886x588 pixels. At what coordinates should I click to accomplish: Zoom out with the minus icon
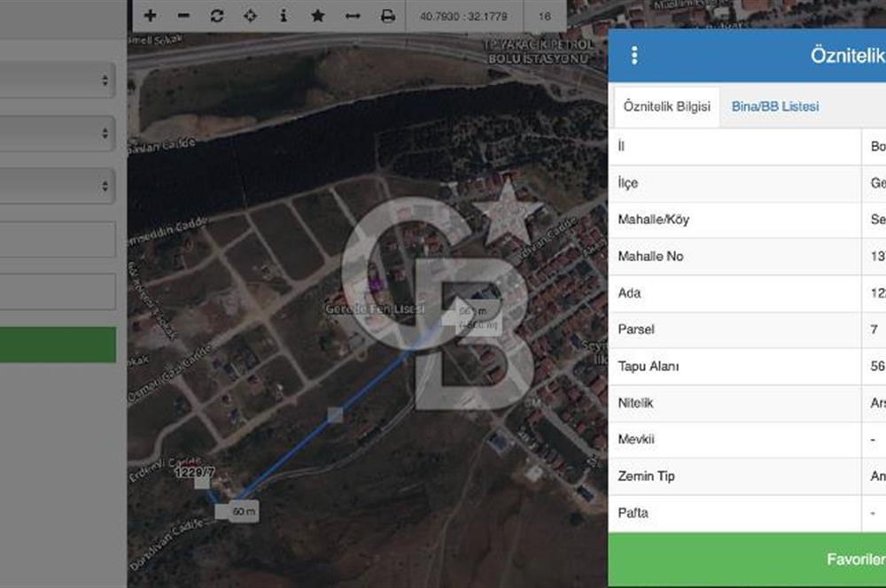(x=183, y=15)
